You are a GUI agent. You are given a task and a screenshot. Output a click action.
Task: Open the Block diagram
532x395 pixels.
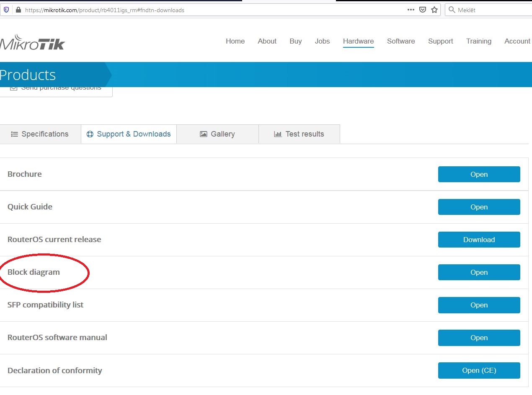(479, 272)
